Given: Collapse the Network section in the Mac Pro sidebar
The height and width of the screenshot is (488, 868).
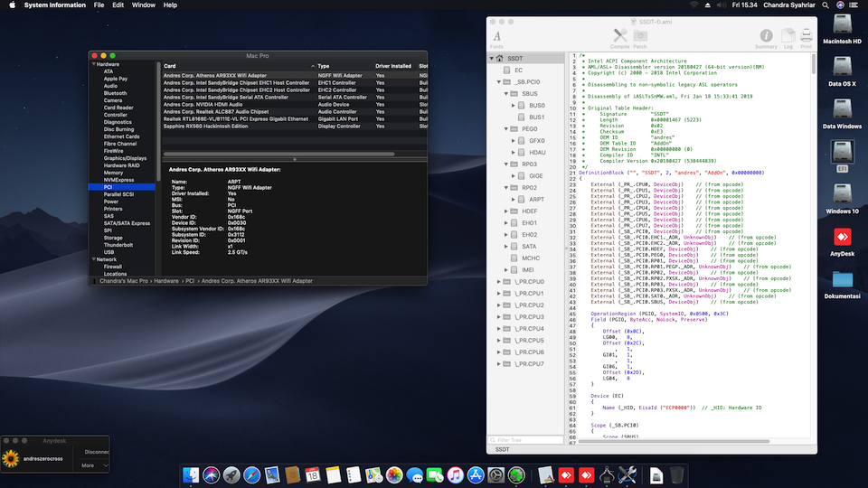Looking at the screenshot, I should [93, 259].
